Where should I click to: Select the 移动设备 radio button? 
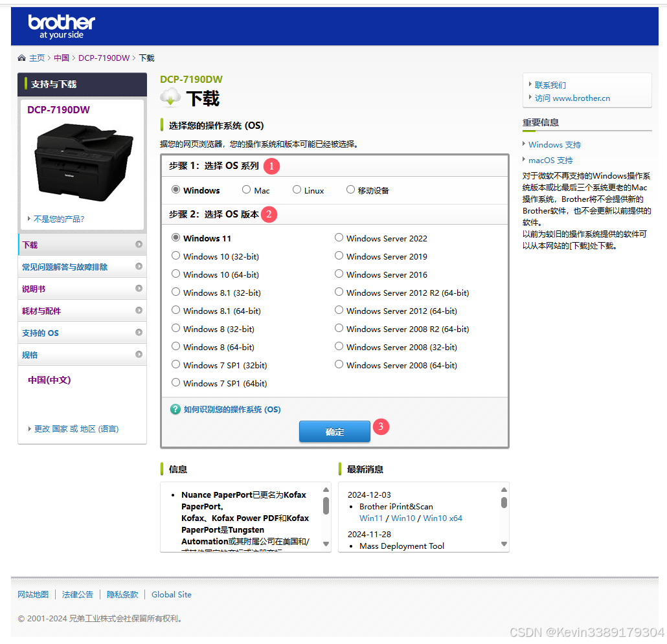(350, 190)
